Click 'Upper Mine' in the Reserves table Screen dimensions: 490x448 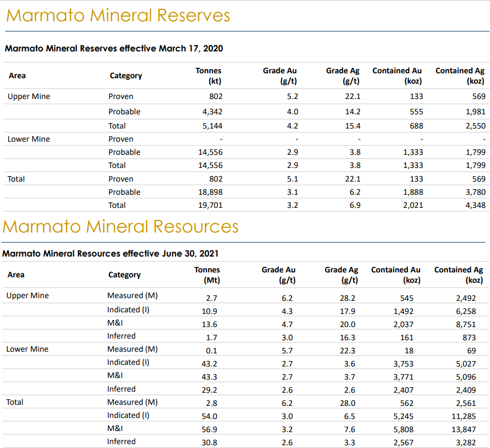coord(29,96)
